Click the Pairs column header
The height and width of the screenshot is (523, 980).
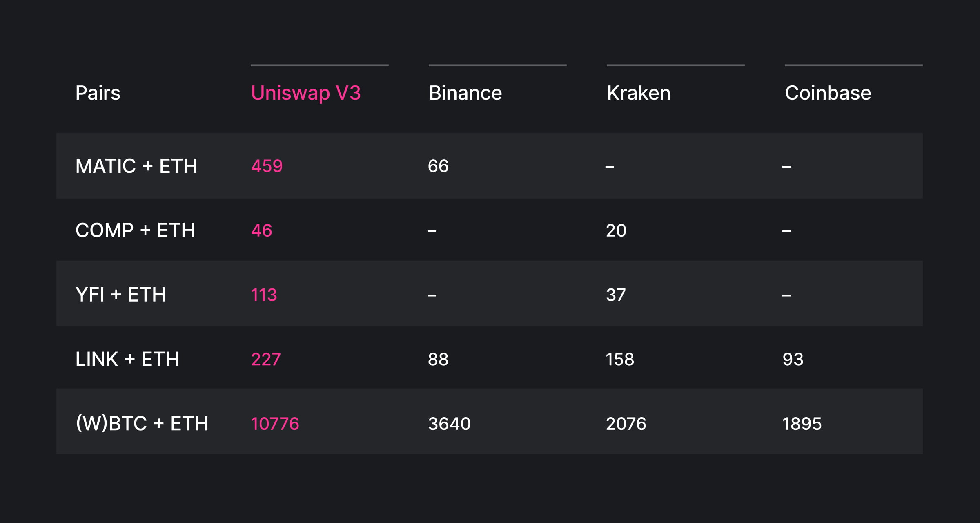[98, 93]
